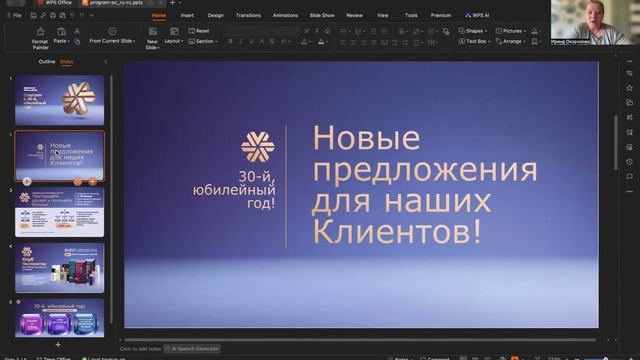Click the gold snowflake logo on the slide

click(258, 147)
